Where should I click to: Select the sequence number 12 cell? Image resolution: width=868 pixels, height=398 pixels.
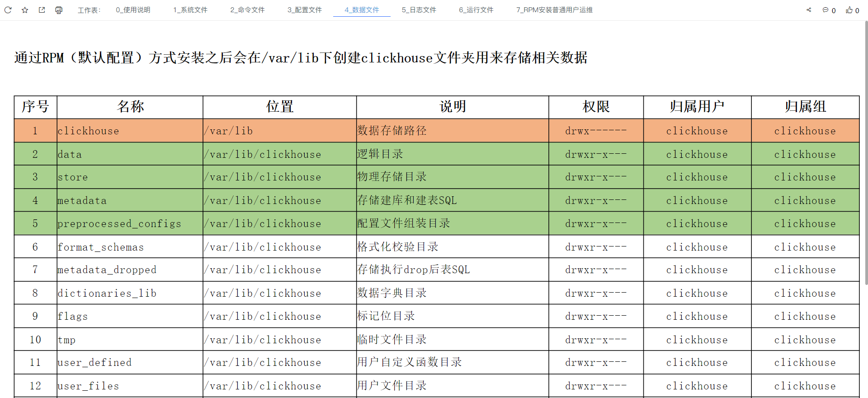pyautogui.click(x=36, y=386)
